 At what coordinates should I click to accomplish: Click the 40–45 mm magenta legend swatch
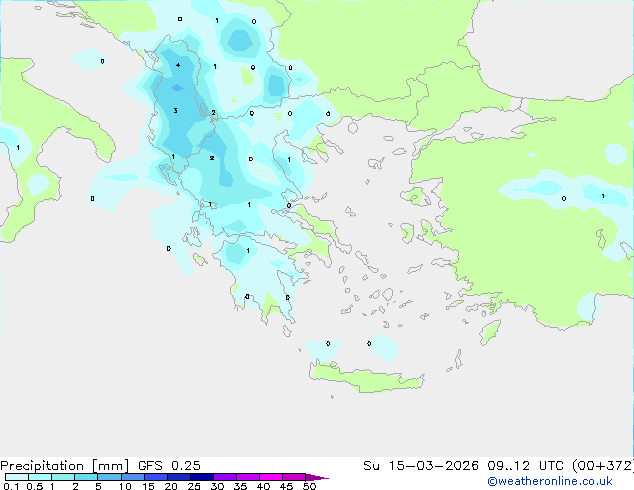click(x=271, y=477)
